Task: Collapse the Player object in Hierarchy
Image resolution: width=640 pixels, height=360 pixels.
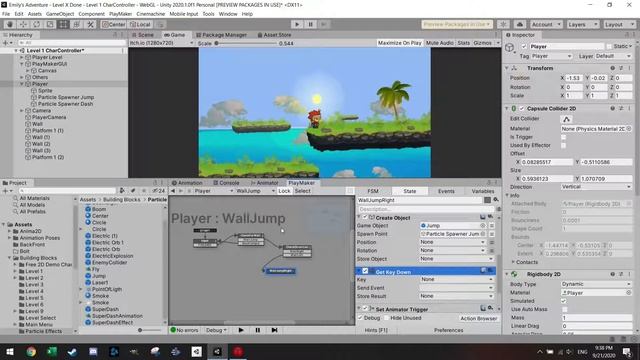Action: point(22,84)
